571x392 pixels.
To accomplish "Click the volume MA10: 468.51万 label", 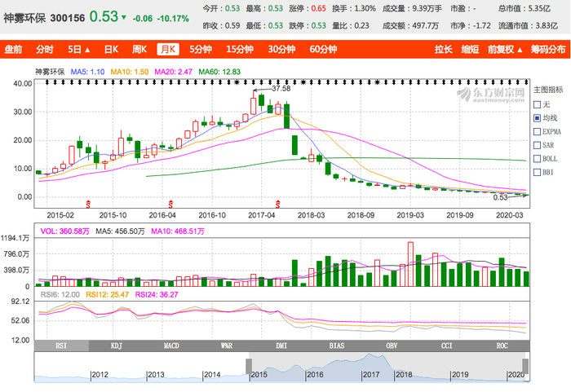I will [178, 231].
